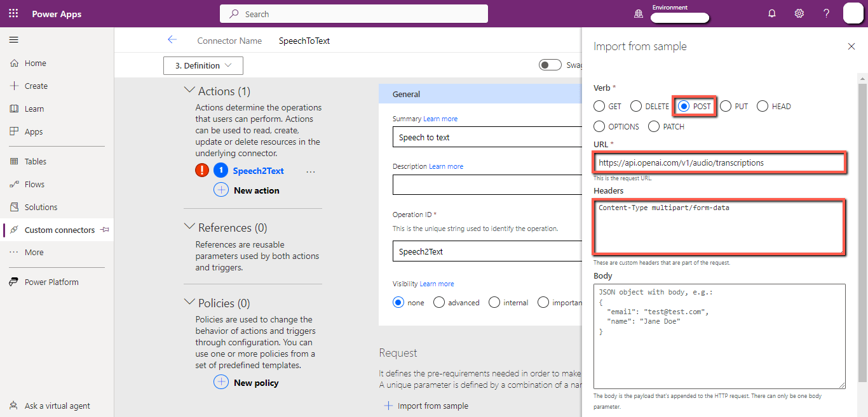Click the Import panel vertical scrollbar
868x417 pixels.
tap(862, 232)
